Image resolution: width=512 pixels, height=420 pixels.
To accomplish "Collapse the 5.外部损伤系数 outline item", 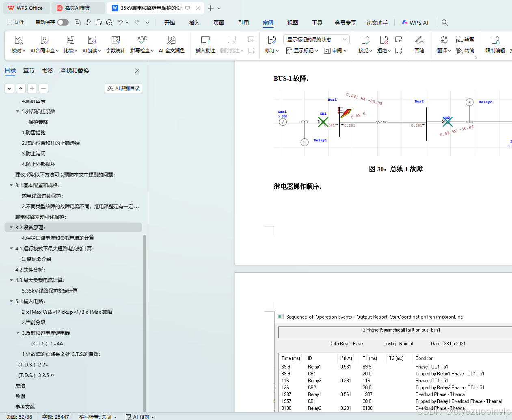I will (x=17, y=111).
